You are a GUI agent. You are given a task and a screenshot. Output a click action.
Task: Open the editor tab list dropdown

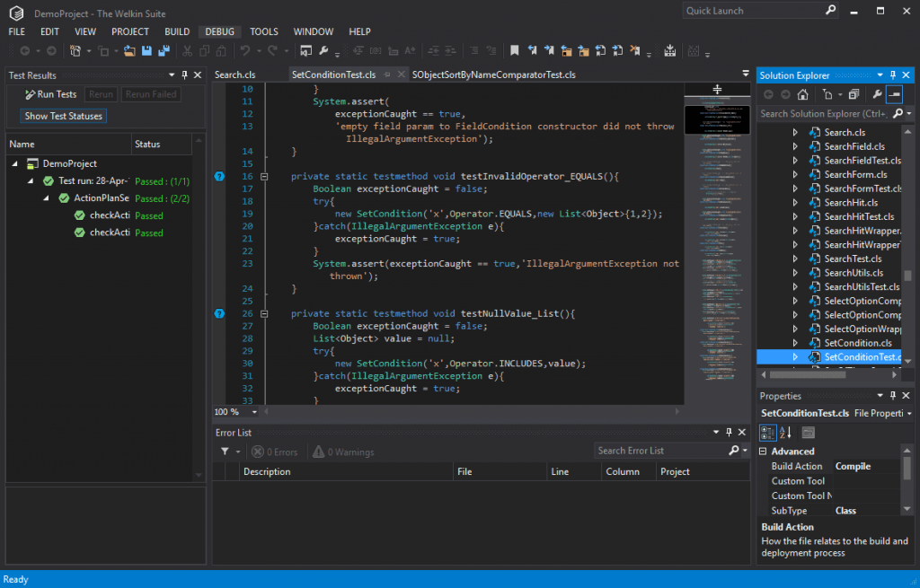745,74
